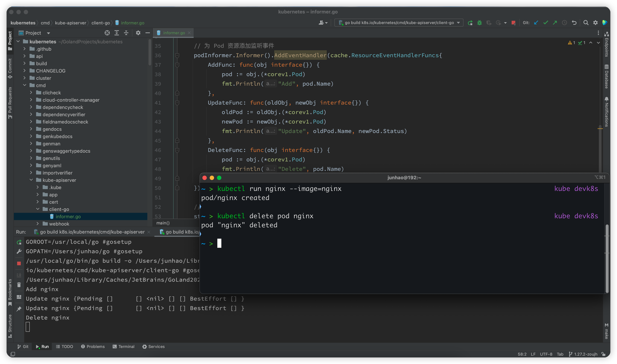Expand all in Project panel

click(117, 33)
